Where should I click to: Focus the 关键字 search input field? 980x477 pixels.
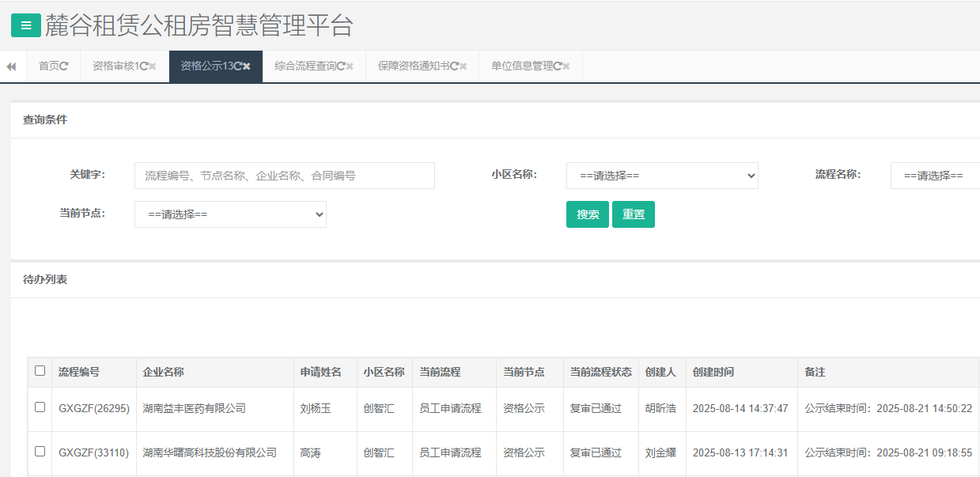(284, 176)
